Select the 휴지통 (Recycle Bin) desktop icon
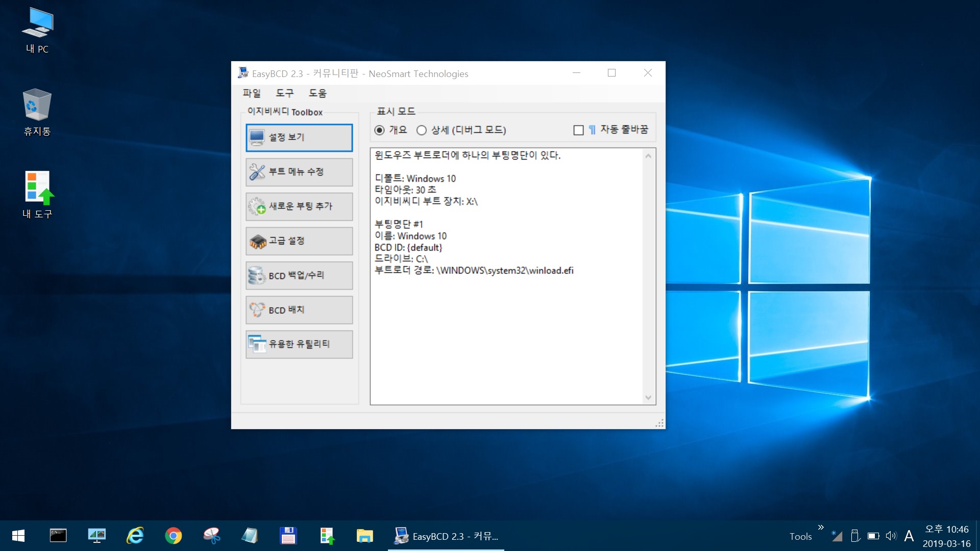The width and height of the screenshot is (980, 551). coord(37,112)
